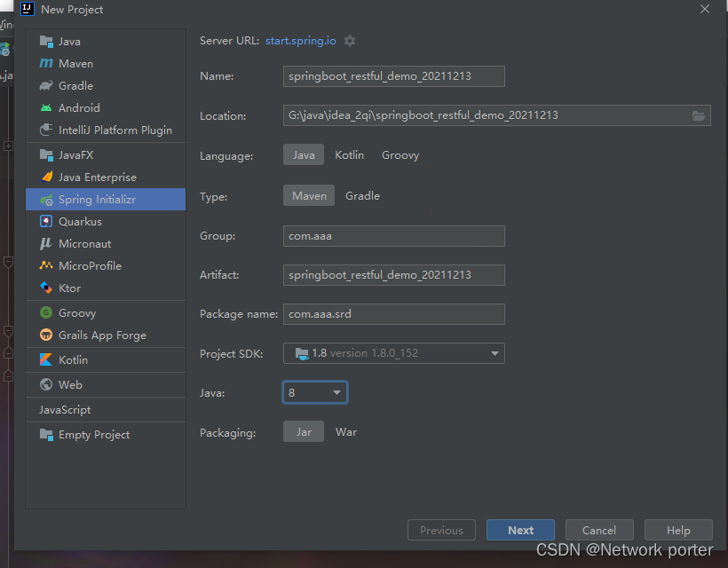Set language to Groovy option
The width and height of the screenshot is (728, 568).
[400, 155]
